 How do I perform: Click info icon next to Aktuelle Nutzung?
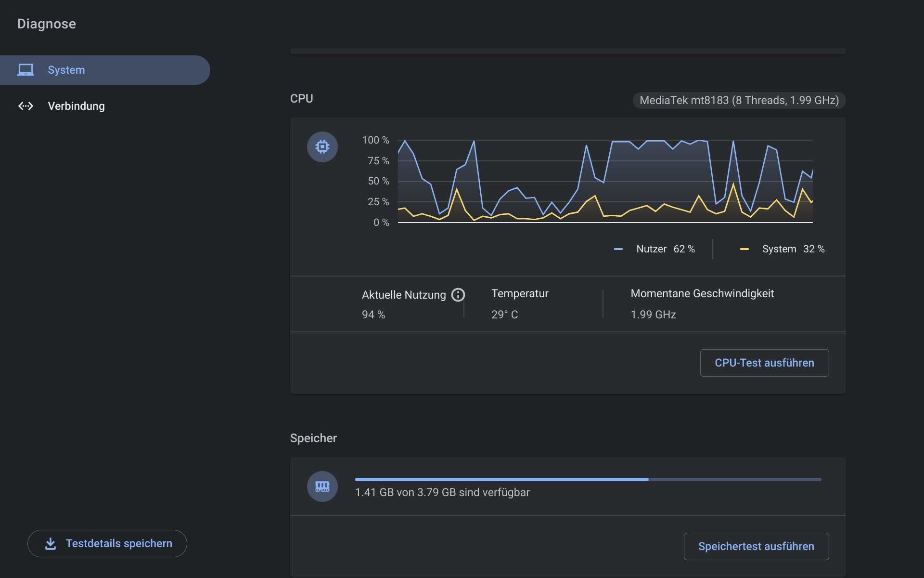coord(458,295)
